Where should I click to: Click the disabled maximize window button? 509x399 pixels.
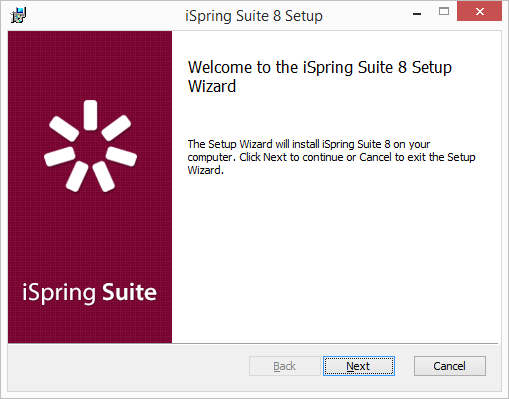point(444,12)
